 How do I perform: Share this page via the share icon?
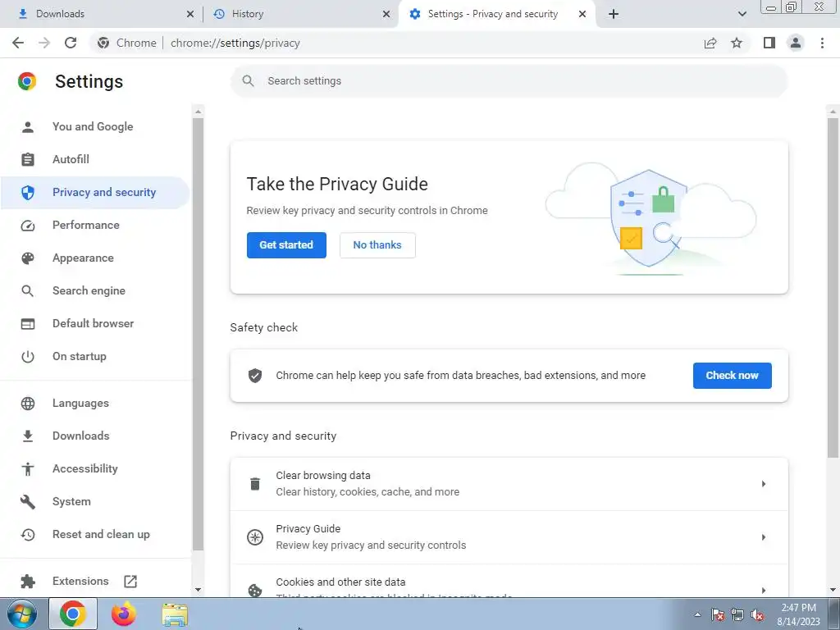[x=710, y=43]
